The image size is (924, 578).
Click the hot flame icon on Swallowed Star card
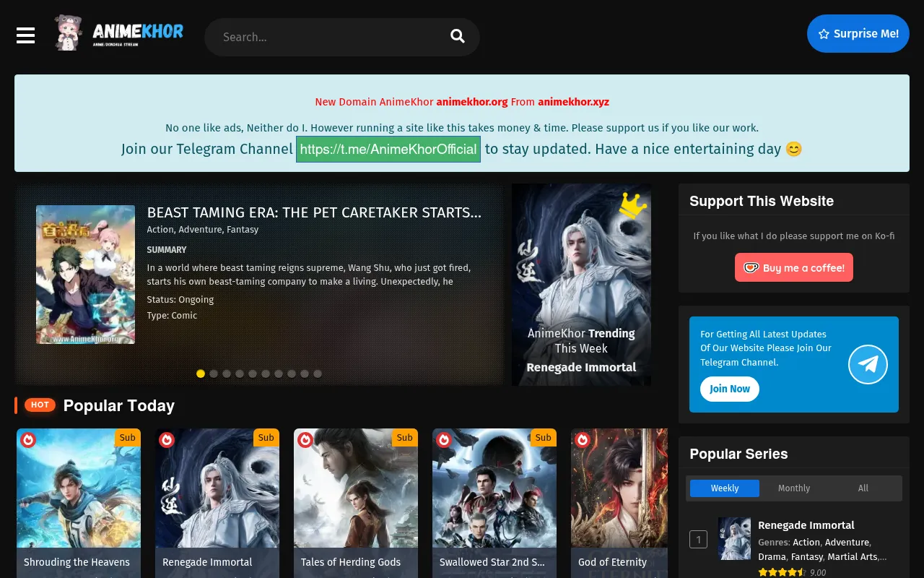pos(444,439)
